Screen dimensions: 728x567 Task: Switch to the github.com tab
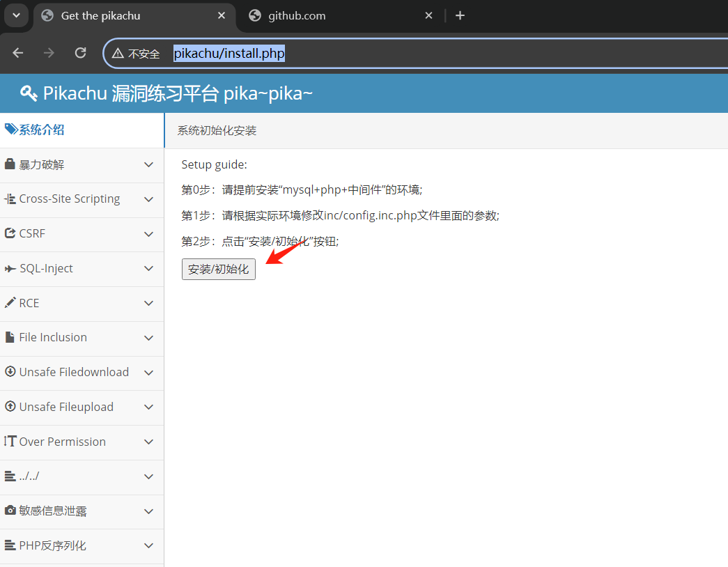(x=341, y=16)
